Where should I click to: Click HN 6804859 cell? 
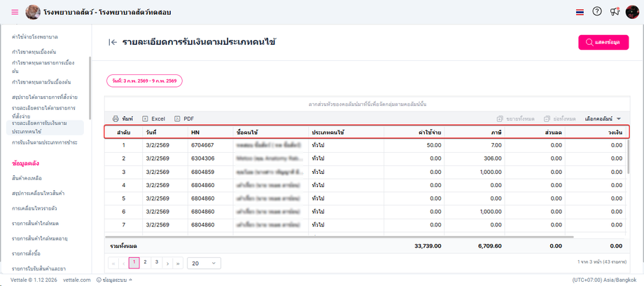coord(210,172)
